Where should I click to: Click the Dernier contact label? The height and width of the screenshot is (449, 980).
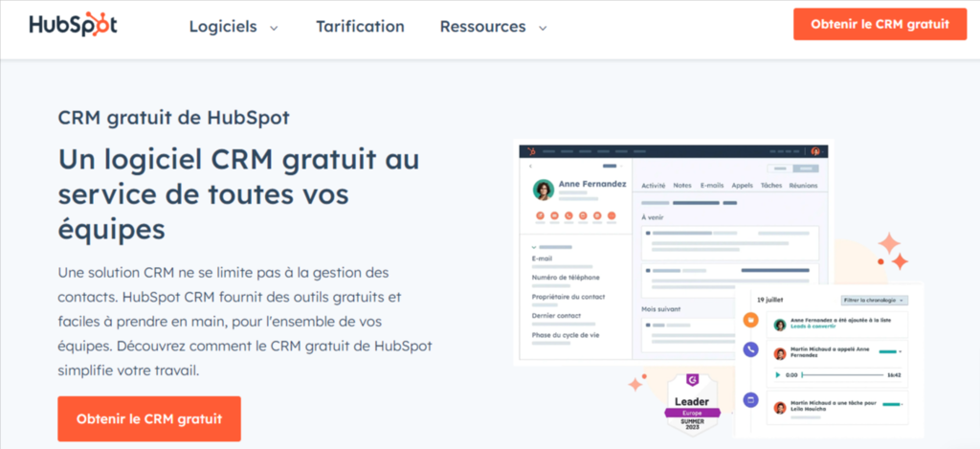(556, 315)
